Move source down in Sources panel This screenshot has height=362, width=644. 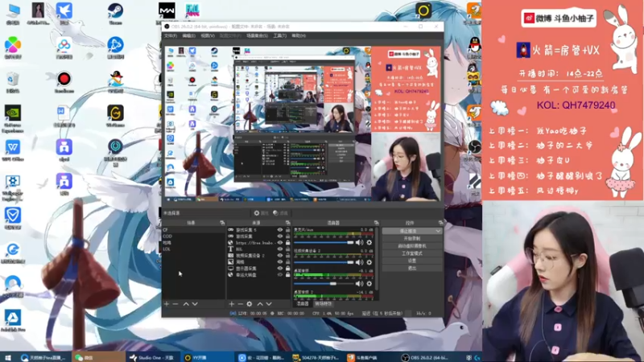click(269, 304)
